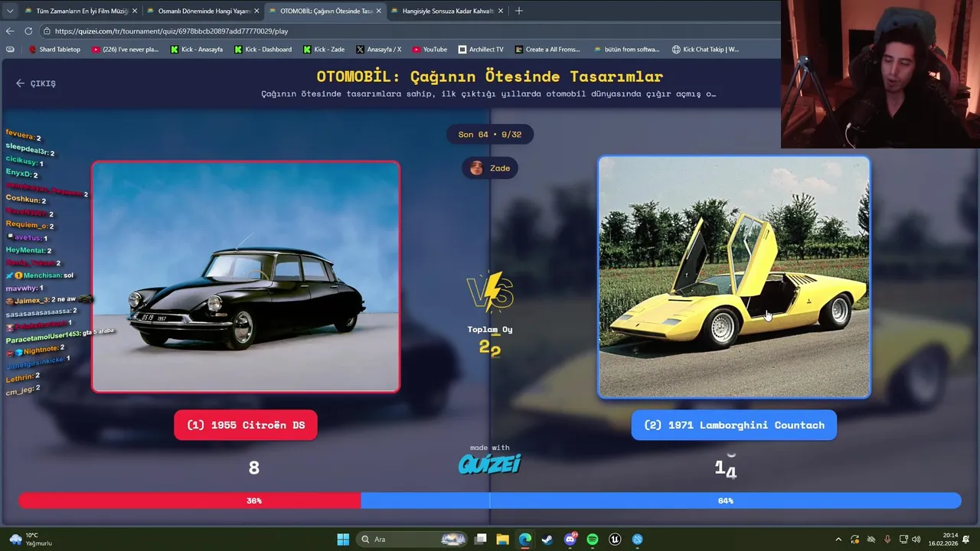Image resolution: width=980 pixels, height=551 pixels.
Task: Vote for '(2) 1971 Lamborghini Countach' button
Action: click(734, 425)
